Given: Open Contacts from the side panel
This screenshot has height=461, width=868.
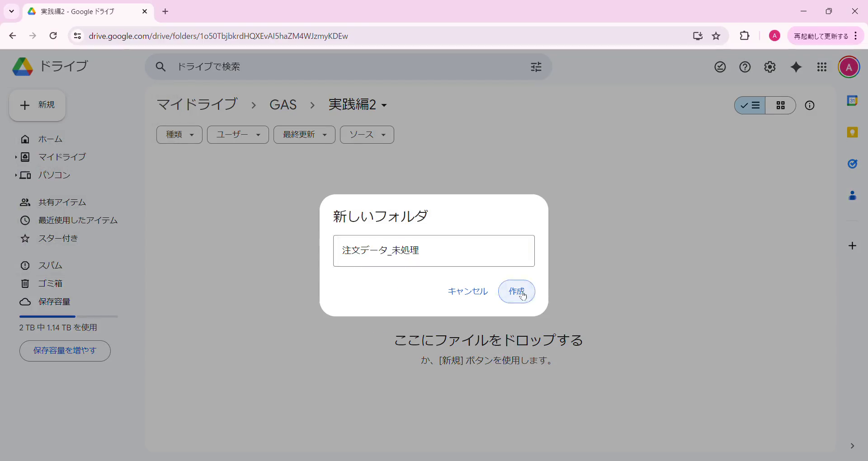Looking at the screenshot, I should coord(853,196).
